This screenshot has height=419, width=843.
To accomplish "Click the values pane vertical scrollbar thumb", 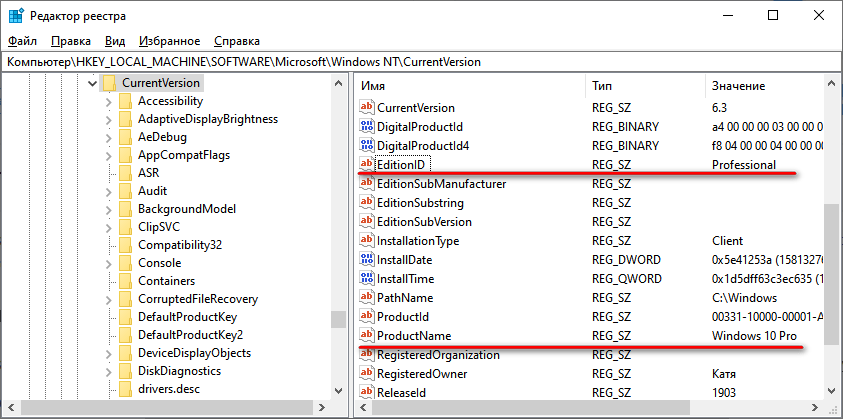I will tap(831, 274).
